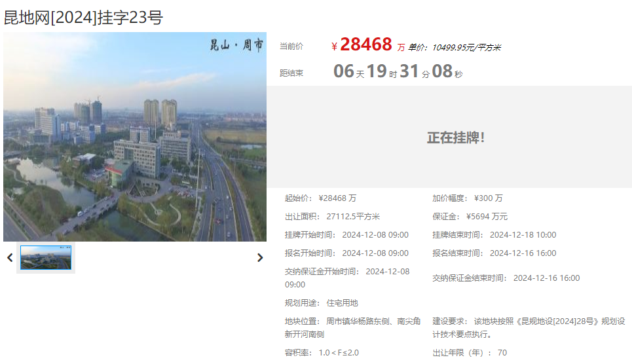
Task: Click the 出让年限 70 value
Action: (x=502, y=353)
